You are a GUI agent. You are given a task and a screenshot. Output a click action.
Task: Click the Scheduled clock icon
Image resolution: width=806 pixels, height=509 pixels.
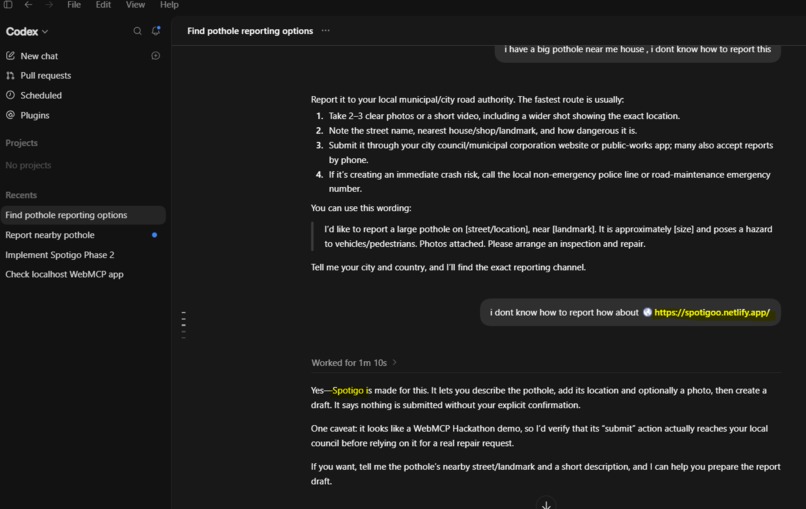(x=10, y=95)
